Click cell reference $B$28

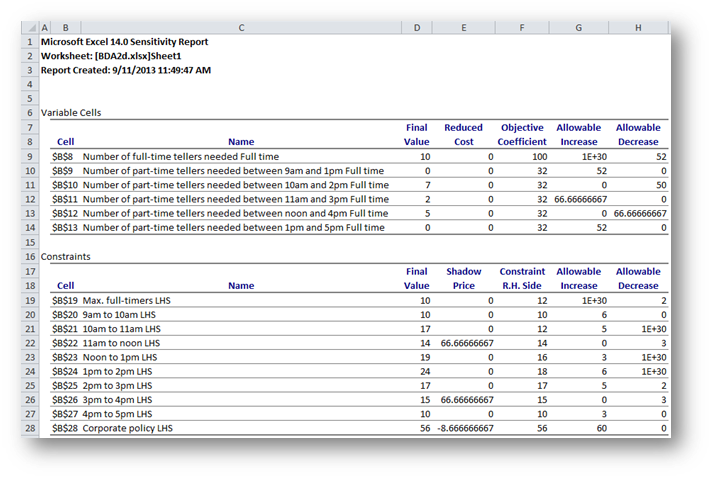(65, 428)
